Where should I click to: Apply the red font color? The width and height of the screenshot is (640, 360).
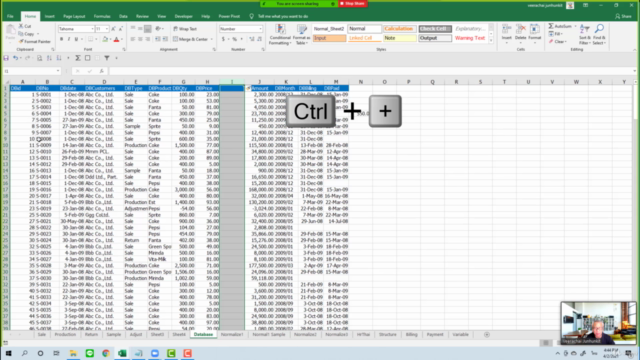point(116,39)
